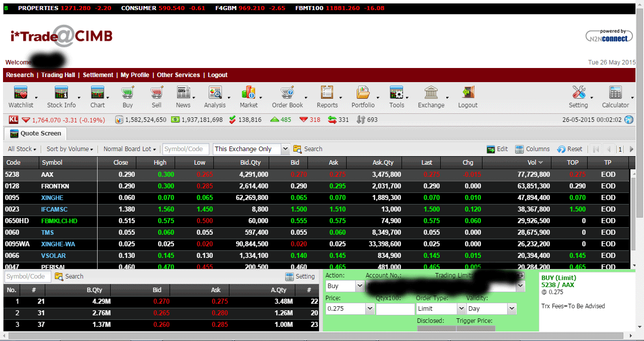This screenshot has height=341, width=644.
Task: Open the News icon
Action: point(183,93)
